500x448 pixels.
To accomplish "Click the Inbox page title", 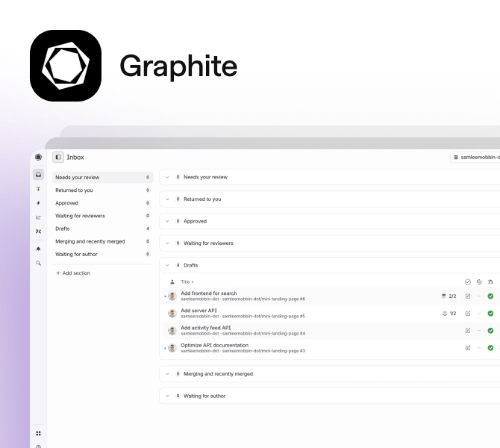I will [x=75, y=158].
